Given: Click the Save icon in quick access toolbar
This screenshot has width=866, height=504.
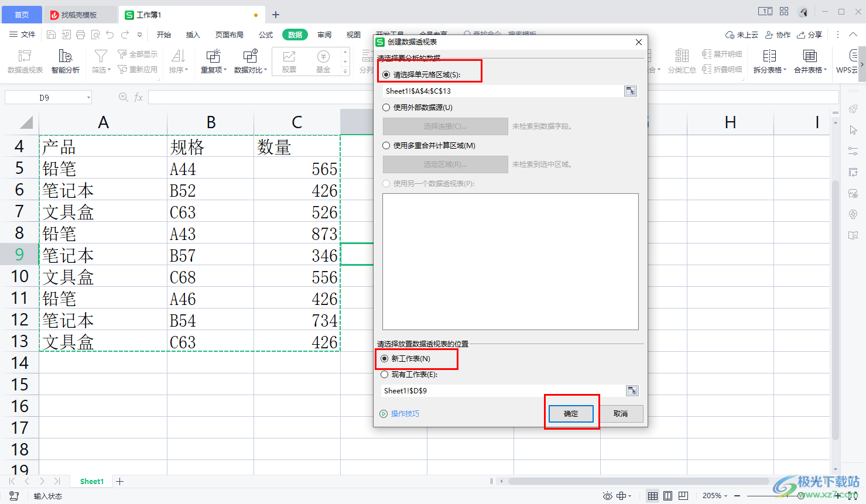Looking at the screenshot, I should [51, 35].
